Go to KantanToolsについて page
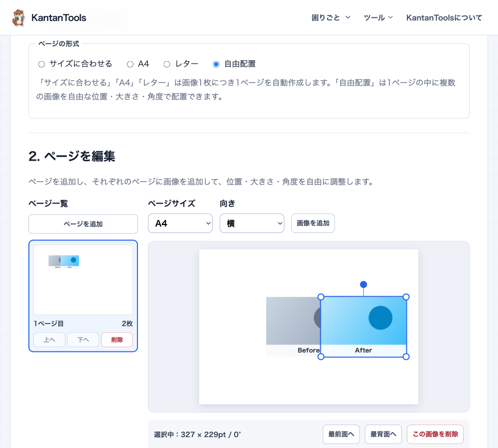Viewport: 498px width, 448px height. tap(444, 17)
